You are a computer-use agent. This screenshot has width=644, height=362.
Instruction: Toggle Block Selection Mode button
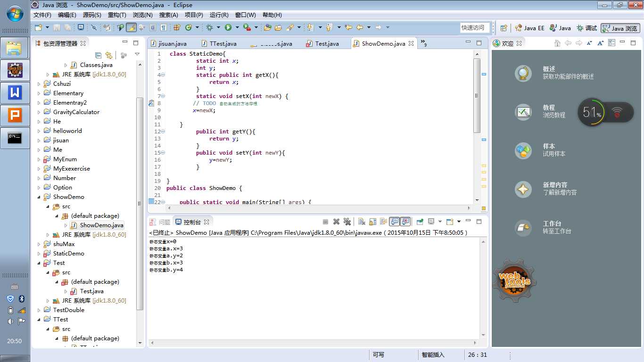coord(152,27)
